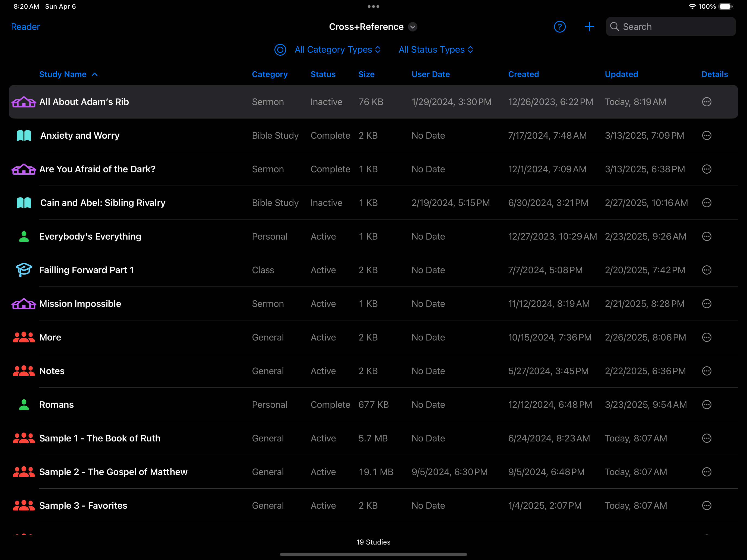Click group icon next to Notes

24,371
